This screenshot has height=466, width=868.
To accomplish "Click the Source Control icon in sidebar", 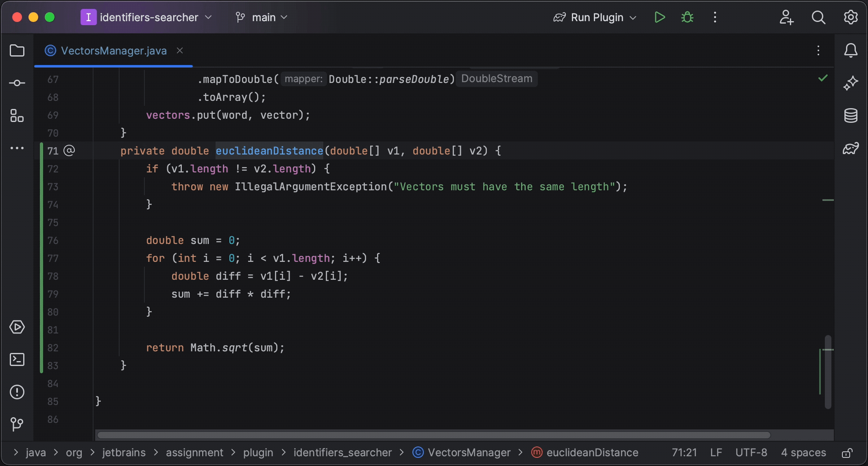I will [x=17, y=425].
